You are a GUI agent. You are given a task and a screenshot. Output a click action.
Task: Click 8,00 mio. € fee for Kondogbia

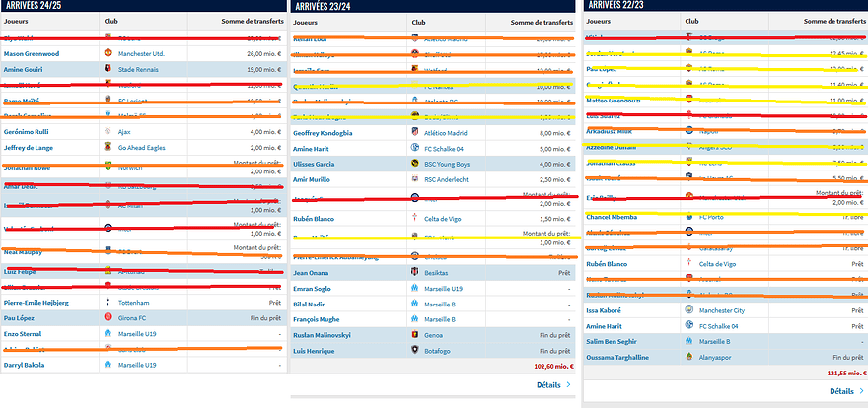pyautogui.click(x=556, y=133)
